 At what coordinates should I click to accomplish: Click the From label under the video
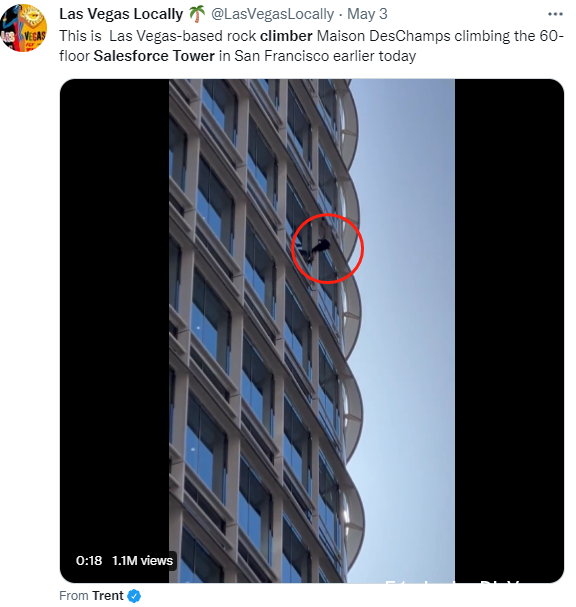(74, 595)
